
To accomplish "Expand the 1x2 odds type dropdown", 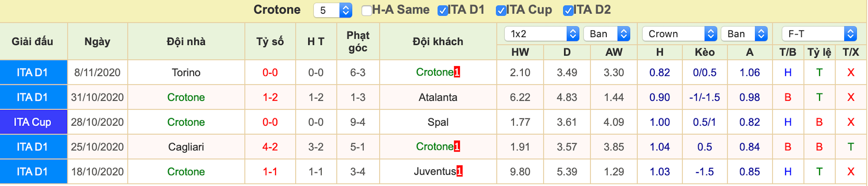I will 541,34.
